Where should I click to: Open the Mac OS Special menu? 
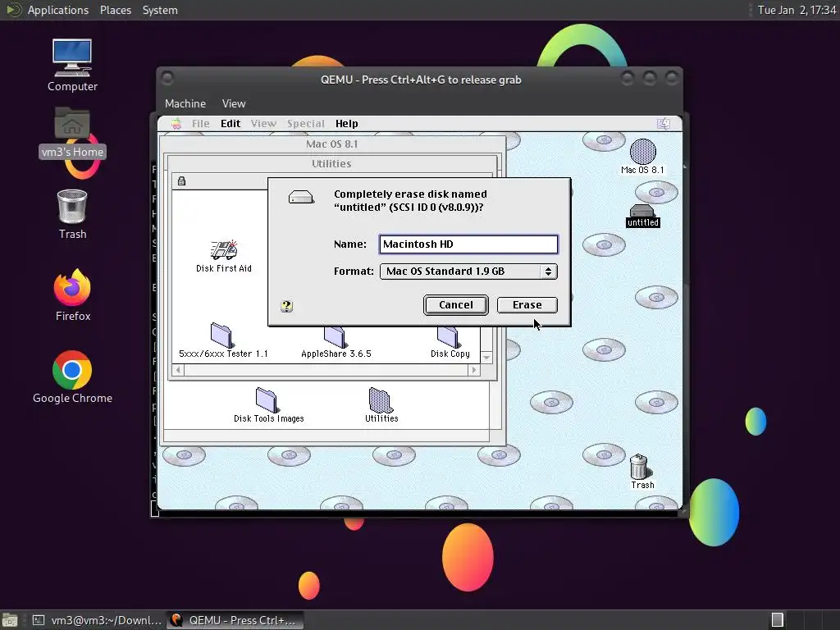(x=306, y=124)
